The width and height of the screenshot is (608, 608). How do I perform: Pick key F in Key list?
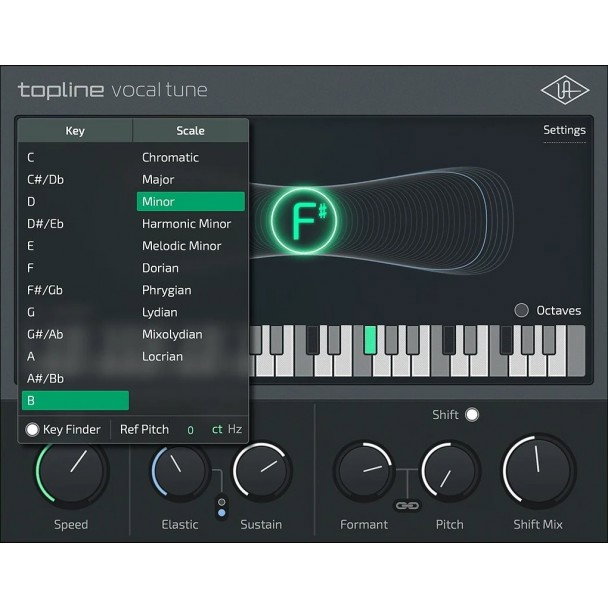[75, 268]
